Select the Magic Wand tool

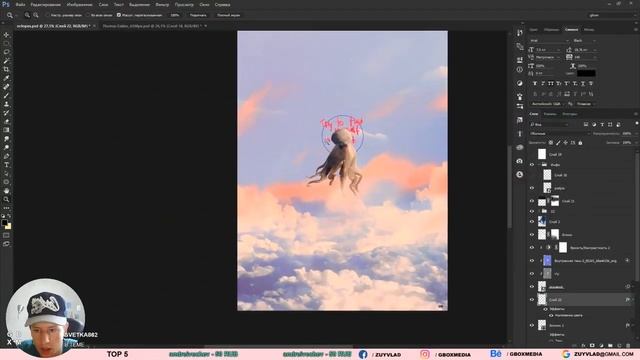[6, 61]
